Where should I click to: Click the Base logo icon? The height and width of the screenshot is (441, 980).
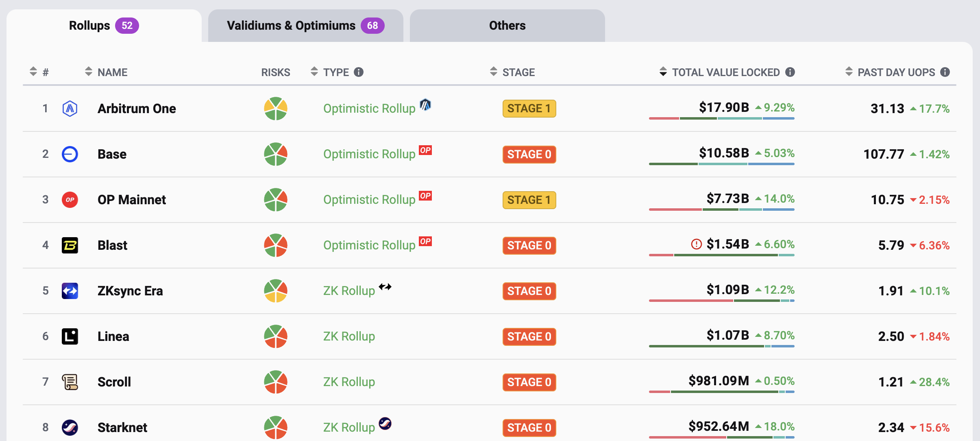pyautogui.click(x=70, y=154)
